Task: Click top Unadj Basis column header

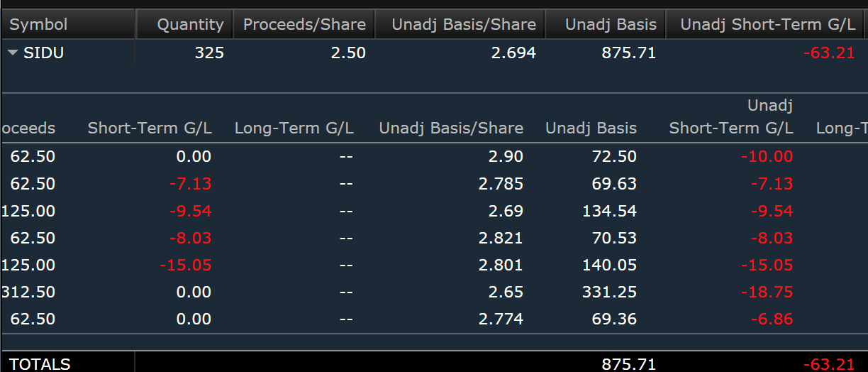Action: click(611, 25)
